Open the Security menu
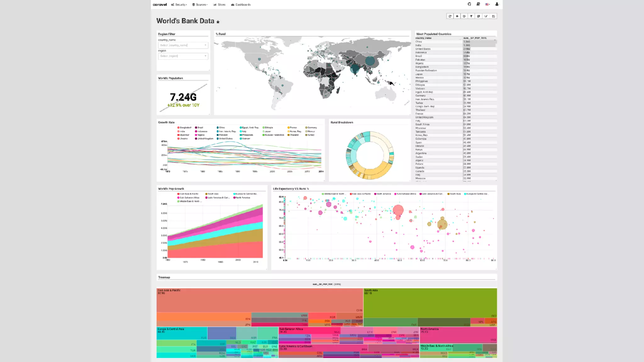The image size is (644, 362). pos(179,5)
